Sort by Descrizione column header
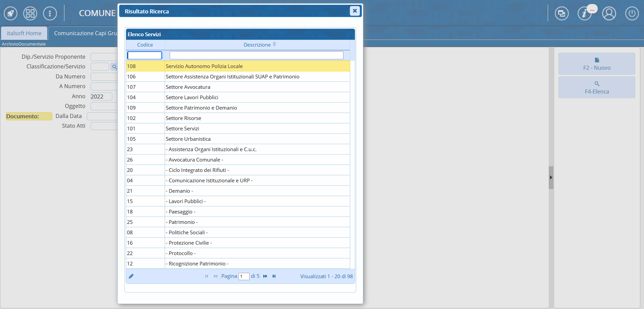 coord(257,45)
